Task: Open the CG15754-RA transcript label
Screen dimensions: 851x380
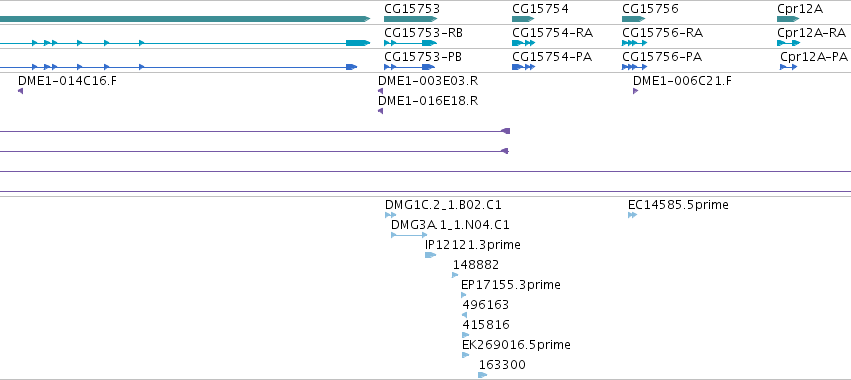Action: pos(552,33)
